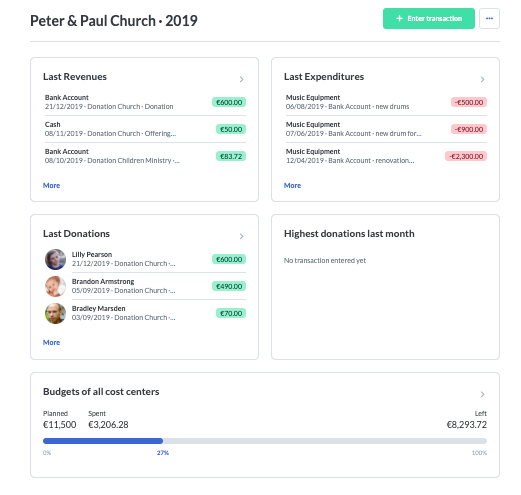Screen dimensions: 521x495
Task: Open the €600.00 Bank Account revenue entry
Action: click(145, 102)
